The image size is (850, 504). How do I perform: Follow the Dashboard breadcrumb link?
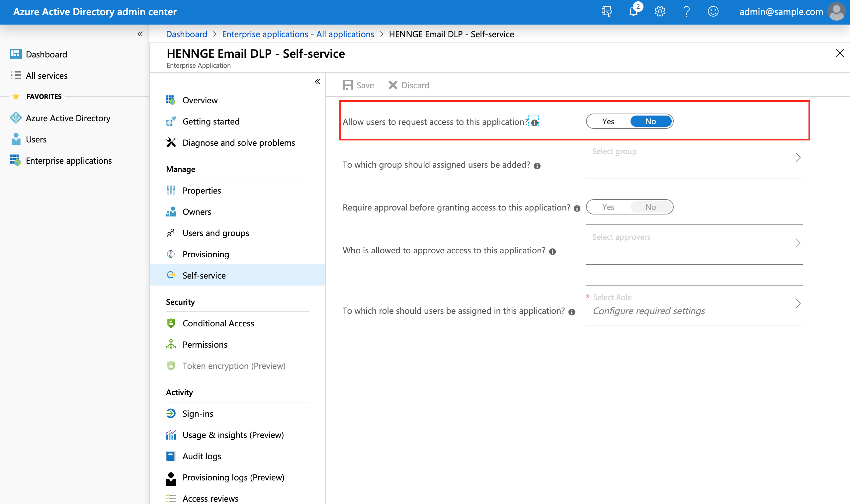pos(187,34)
